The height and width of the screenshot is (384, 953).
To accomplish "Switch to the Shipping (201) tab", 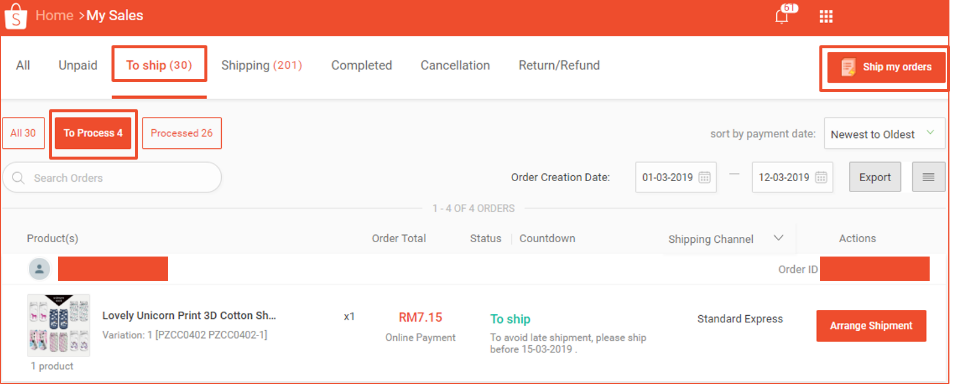I will (261, 66).
